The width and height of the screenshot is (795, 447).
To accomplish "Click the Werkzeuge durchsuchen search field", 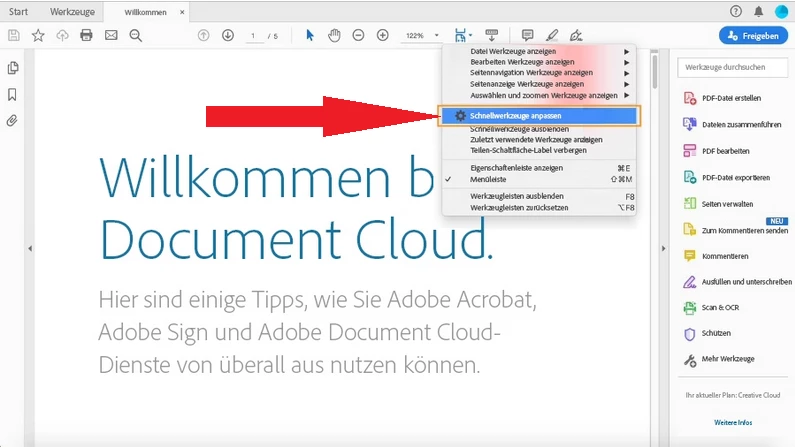I will click(733, 67).
